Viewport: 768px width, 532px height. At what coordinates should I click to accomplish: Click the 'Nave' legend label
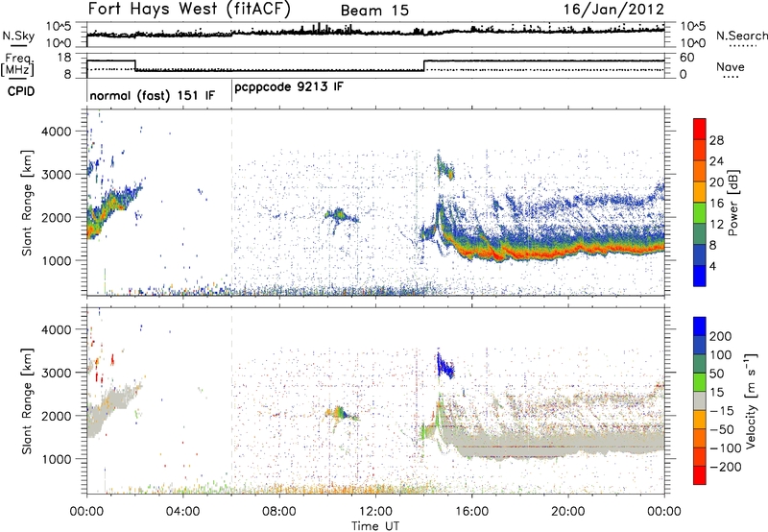731,67
